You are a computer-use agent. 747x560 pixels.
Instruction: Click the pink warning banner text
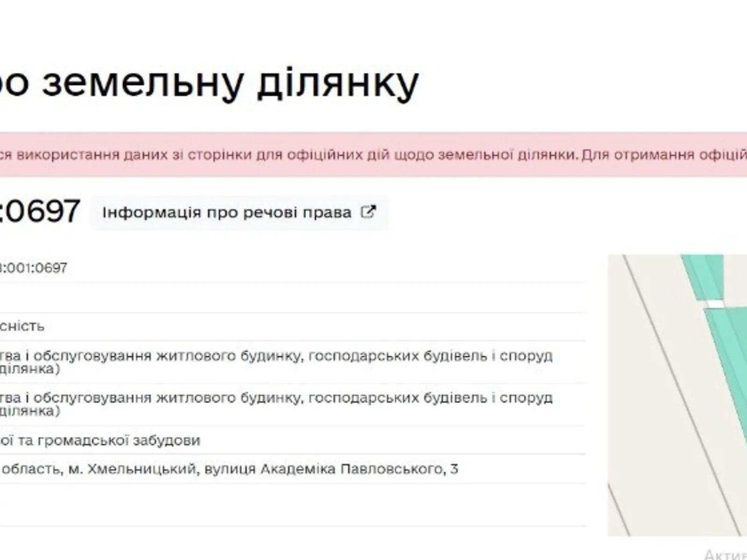pyautogui.click(x=373, y=154)
